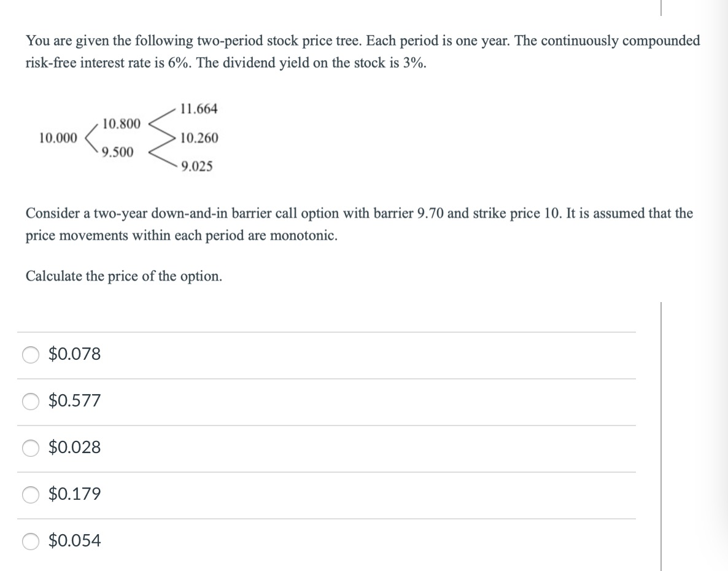
Task: Click the terminal node value 9.025
Action: click(x=197, y=166)
